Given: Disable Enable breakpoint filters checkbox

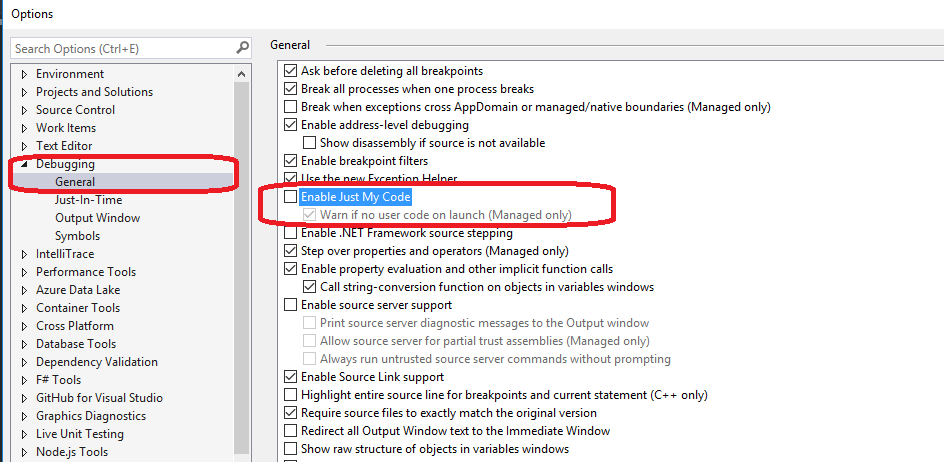Looking at the screenshot, I should tap(291, 161).
